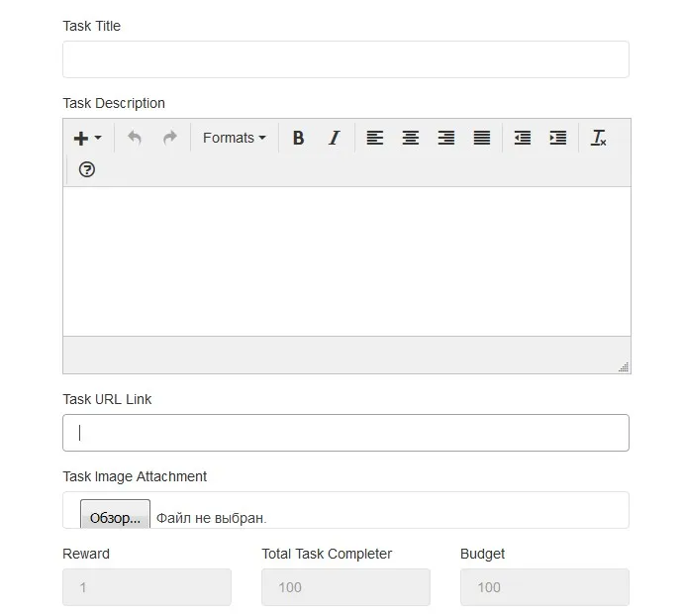Click the Total Task Completer label
Screen dimensions: 684x616
point(327,554)
